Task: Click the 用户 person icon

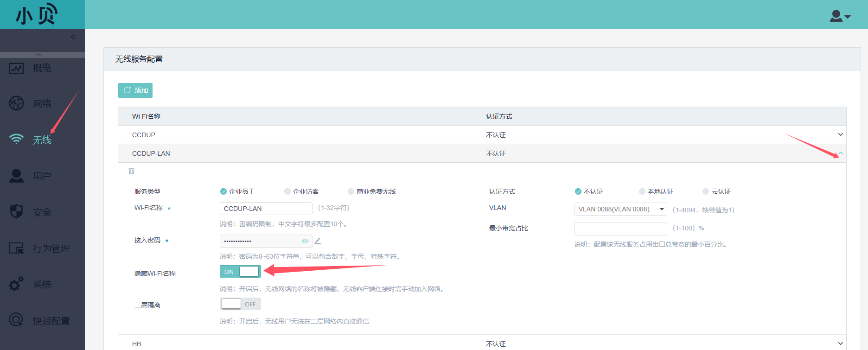Action: point(16,176)
